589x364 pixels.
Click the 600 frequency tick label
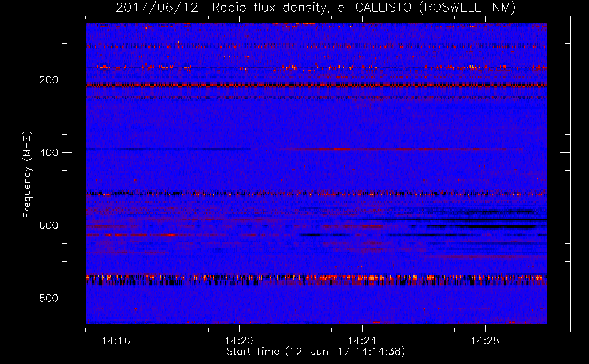(x=48, y=225)
